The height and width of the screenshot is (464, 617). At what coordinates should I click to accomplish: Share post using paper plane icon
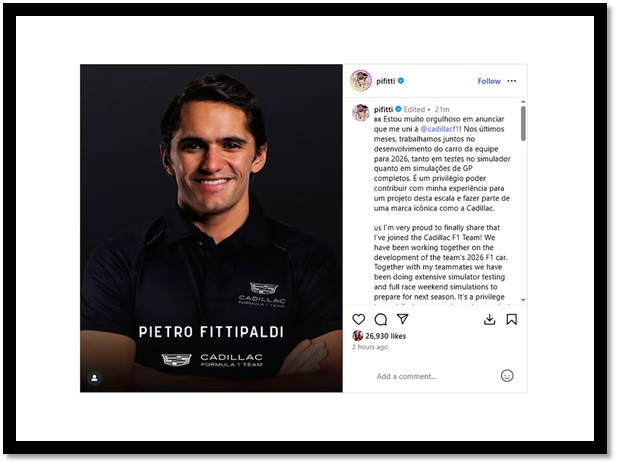click(x=403, y=319)
